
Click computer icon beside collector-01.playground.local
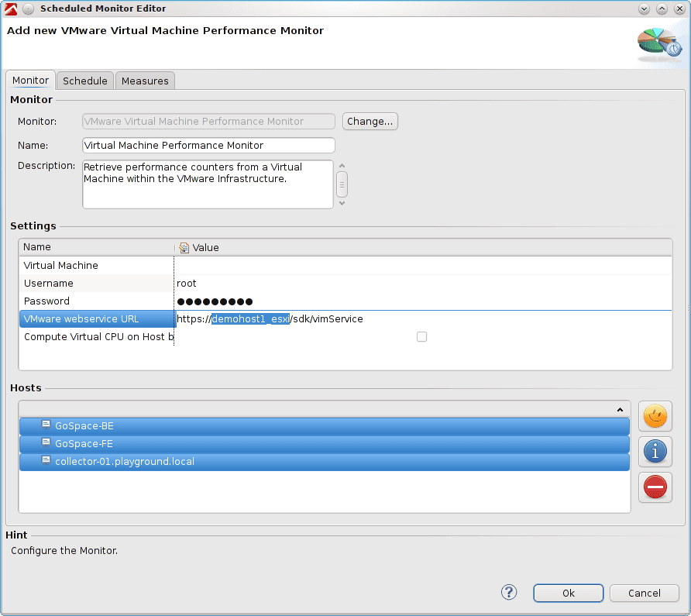(x=46, y=460)
